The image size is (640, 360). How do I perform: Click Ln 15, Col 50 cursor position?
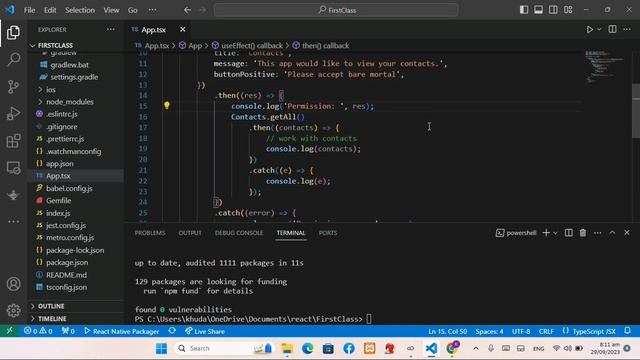447,331
